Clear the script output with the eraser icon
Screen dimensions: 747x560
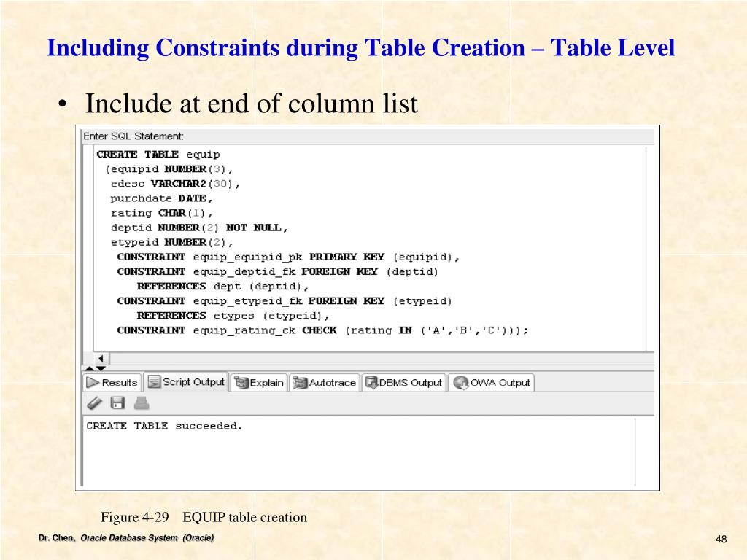point(94,403)
